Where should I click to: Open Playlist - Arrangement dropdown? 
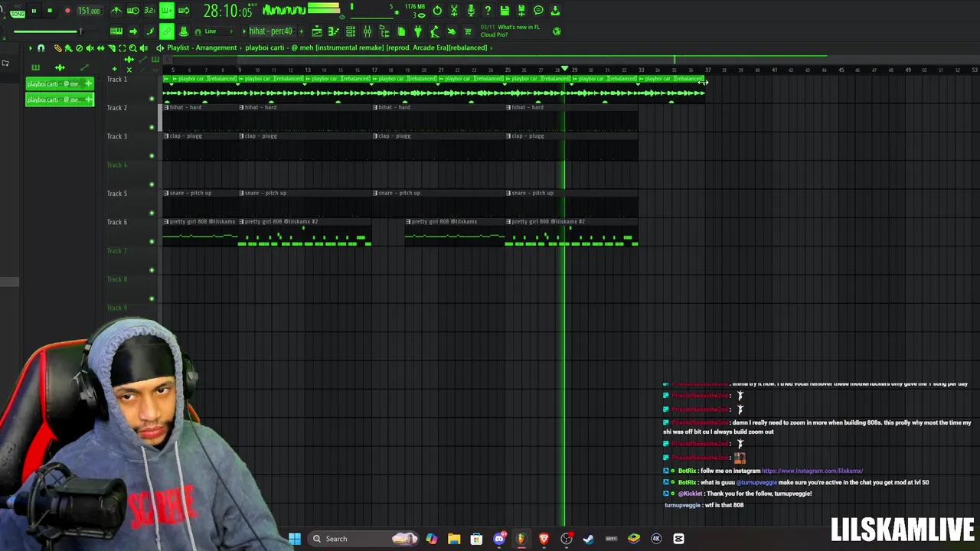pyautogui.click(x=202, y=47)
